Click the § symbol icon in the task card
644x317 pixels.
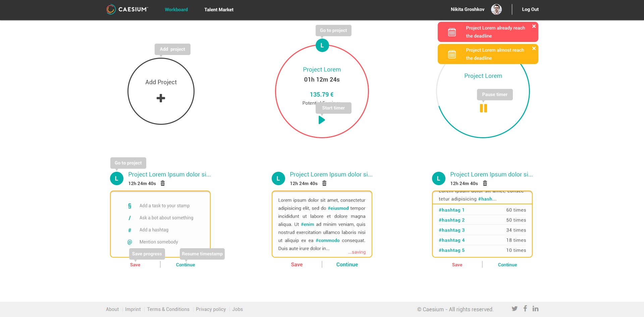click(x=129, y=206)
